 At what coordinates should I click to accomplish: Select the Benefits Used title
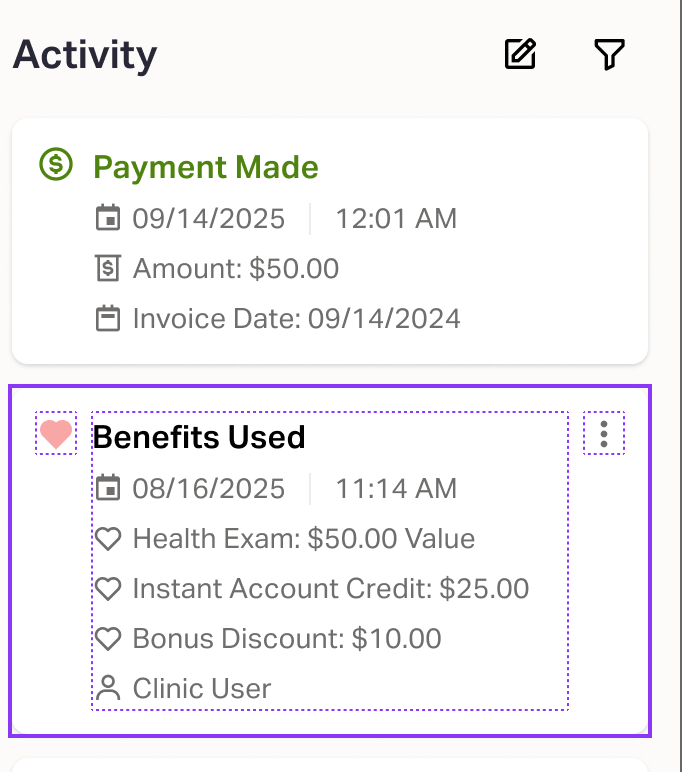pyautogui.click(x=199, y=437)
